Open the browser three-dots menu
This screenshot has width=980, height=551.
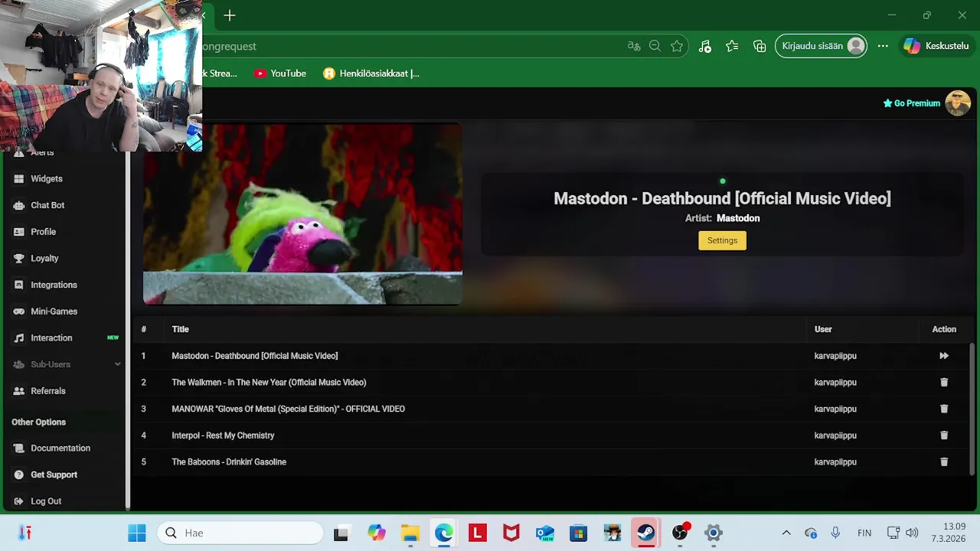coord(883,46)
